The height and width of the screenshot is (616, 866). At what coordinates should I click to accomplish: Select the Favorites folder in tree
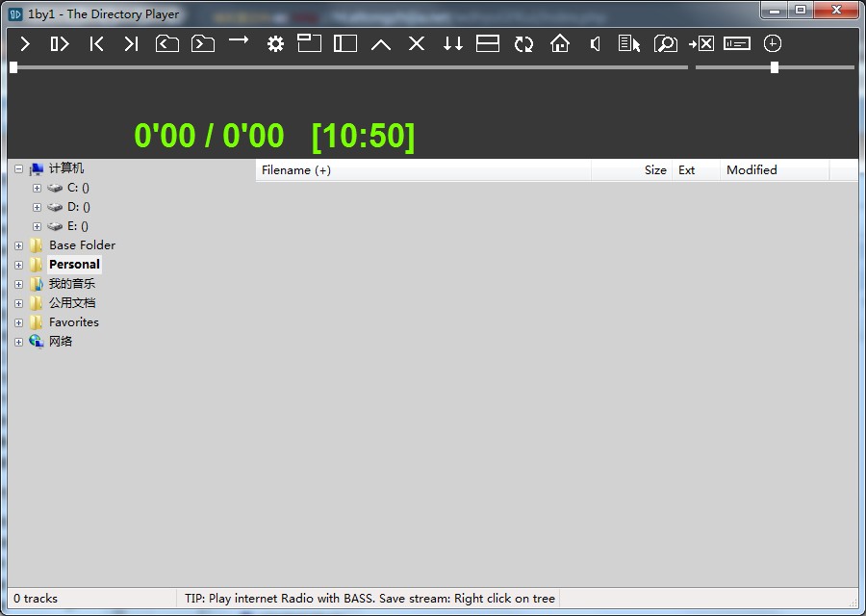(73, 322)
